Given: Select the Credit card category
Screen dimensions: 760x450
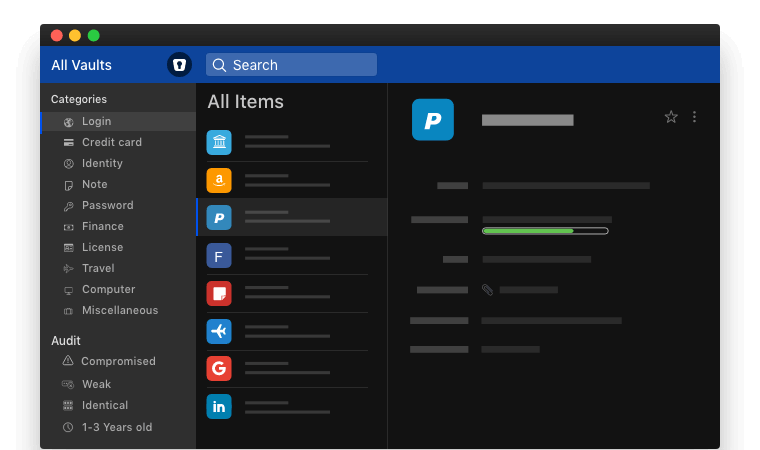Looking at the screenshot, I should (x=111, y=142).
